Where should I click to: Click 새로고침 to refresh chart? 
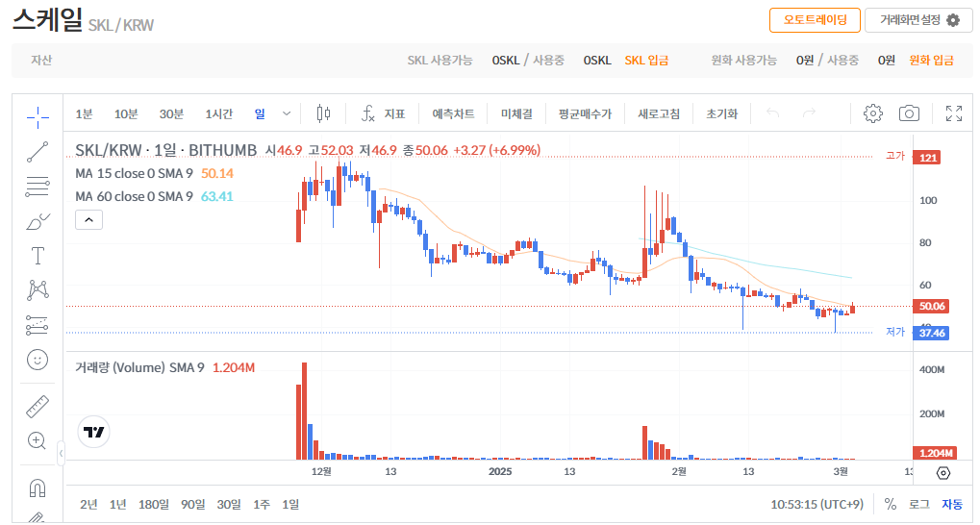click(x=659, y=113)
